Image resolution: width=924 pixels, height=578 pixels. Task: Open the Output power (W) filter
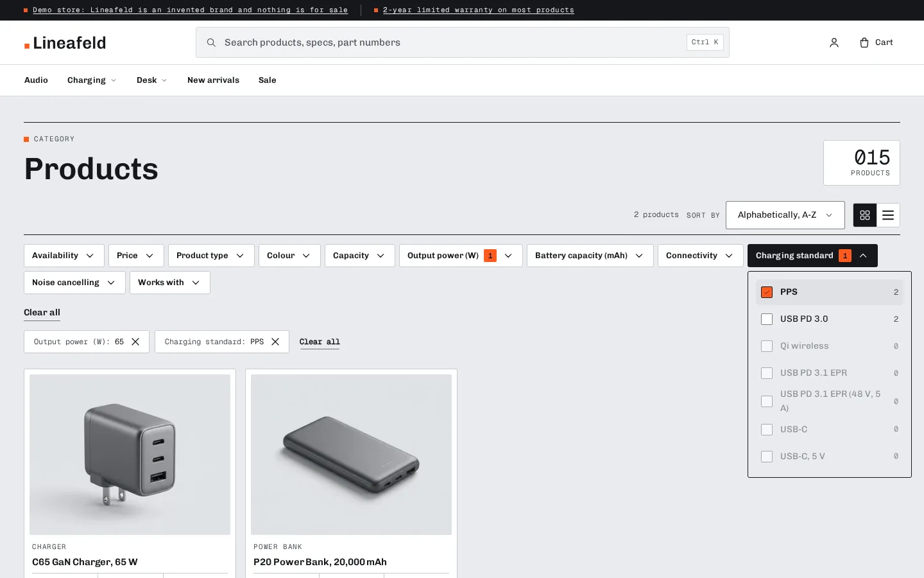click(461, 256)
